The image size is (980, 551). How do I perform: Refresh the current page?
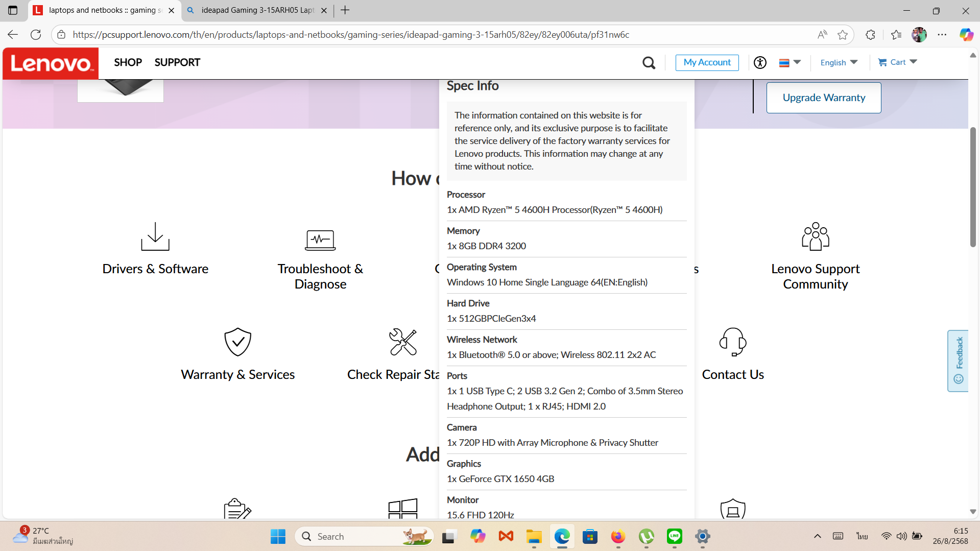tap(36, 35)
